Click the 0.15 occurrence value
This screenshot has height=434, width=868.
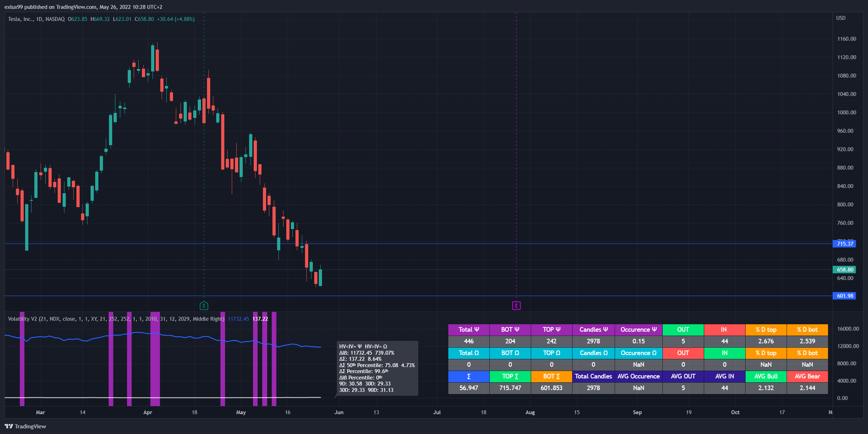point(639,341)
